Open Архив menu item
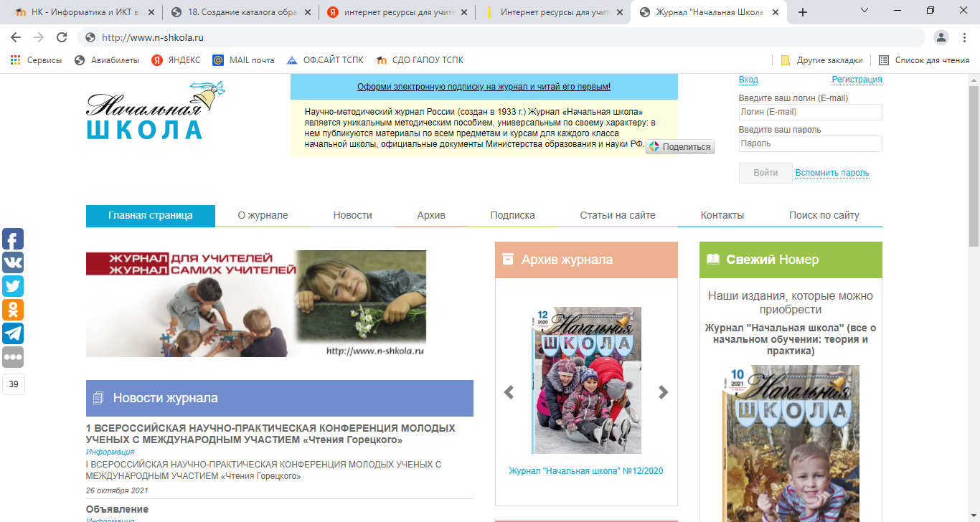This screenshot has width=980, height=522. point(431,215)
